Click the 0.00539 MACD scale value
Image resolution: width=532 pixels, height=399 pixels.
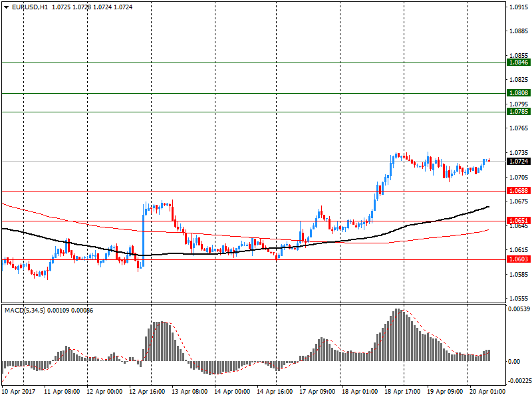point(519,309)
